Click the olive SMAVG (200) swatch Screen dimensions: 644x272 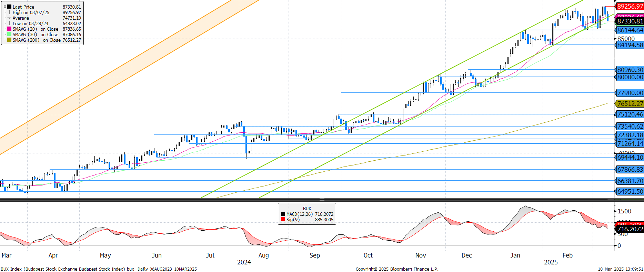(x=9, y=40)
